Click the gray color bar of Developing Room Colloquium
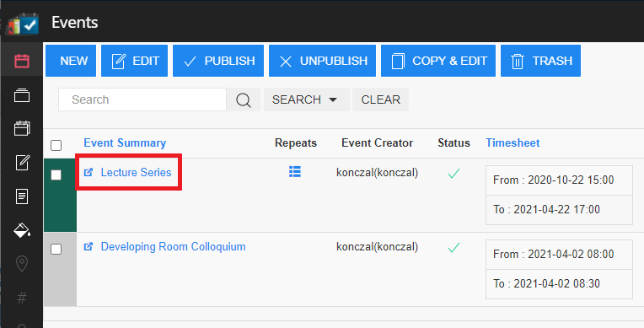The image size is (644, 328). tap(60, 270)
